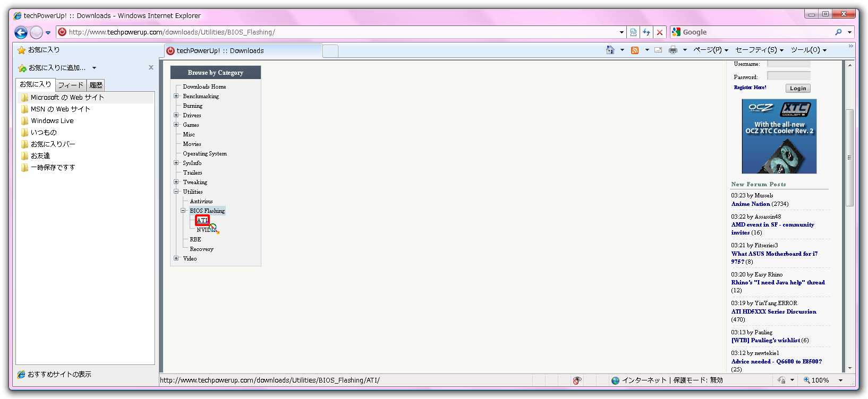Click the Internet Explorer title bar icon
868x399 pixels.
(x=18, y=16)
